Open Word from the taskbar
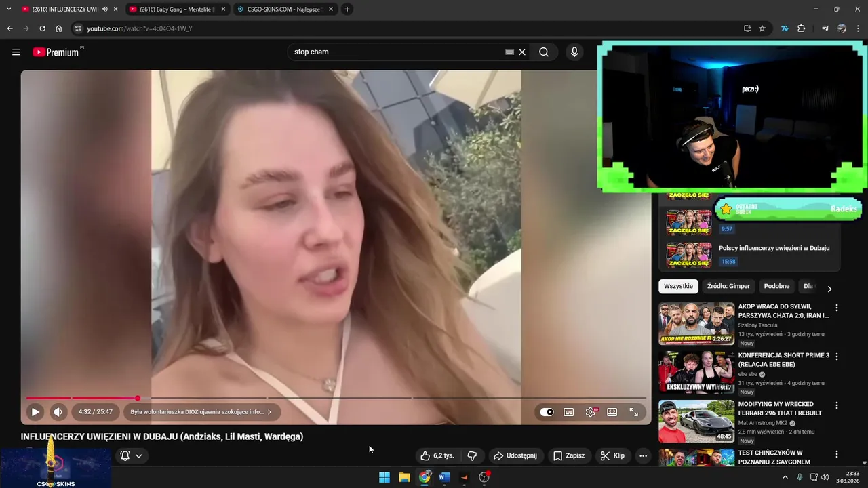 click(444, 477)
